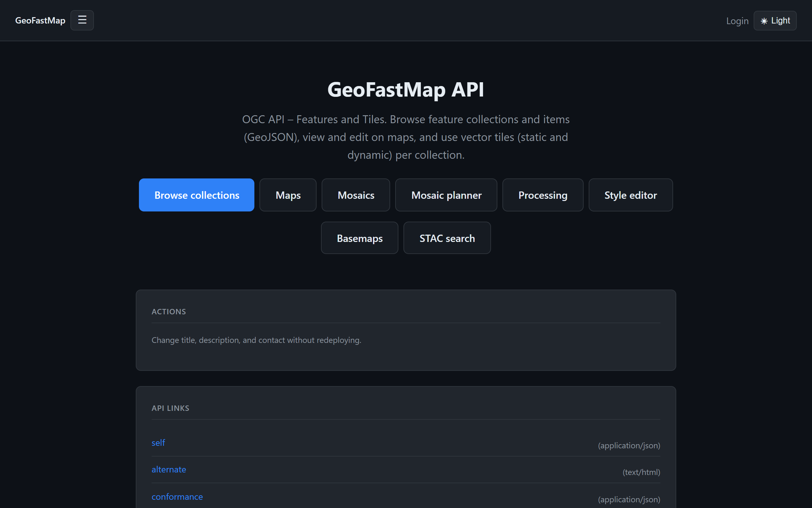Open the hamburger navigation menu
This screenshot has width=812, height=508.
point(82,20)
